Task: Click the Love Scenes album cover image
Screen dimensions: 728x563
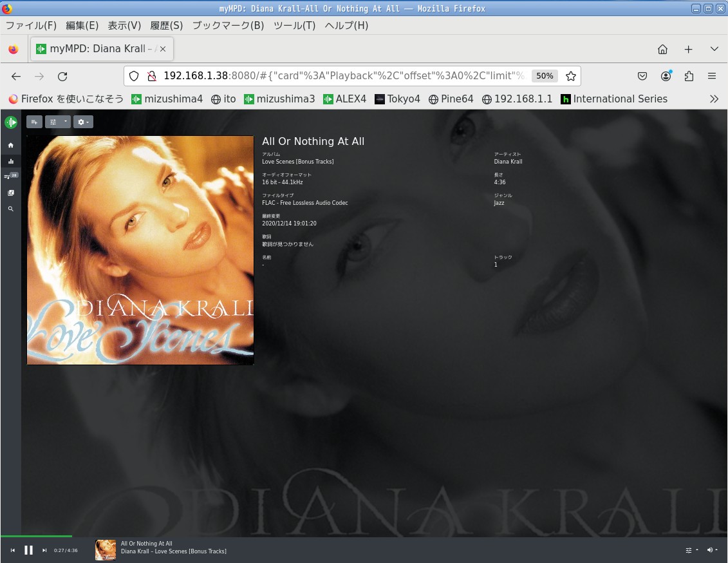Action: pyautogui.click(x=140, y=250)
